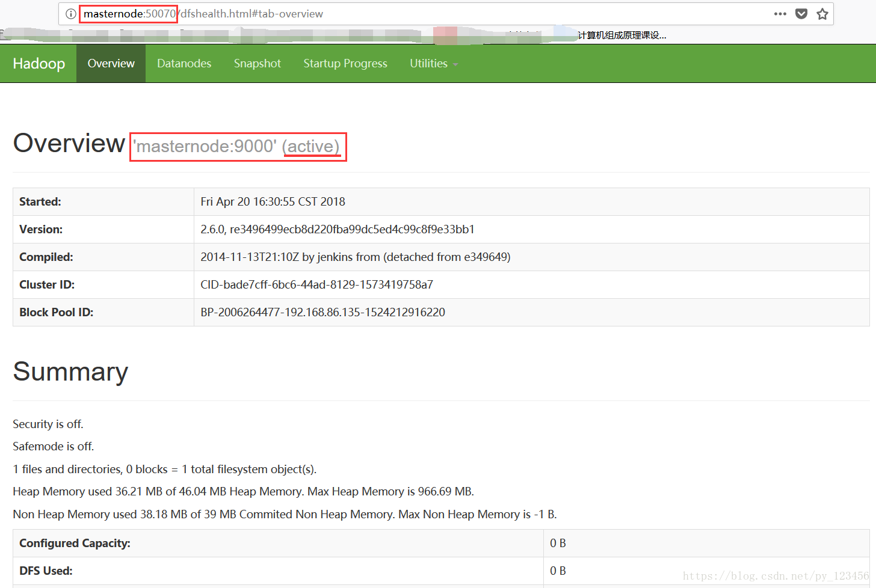Click the Cluster ID value CID-bade7cff
Viewport: 876px width, 588px height.
pos(317,285)
